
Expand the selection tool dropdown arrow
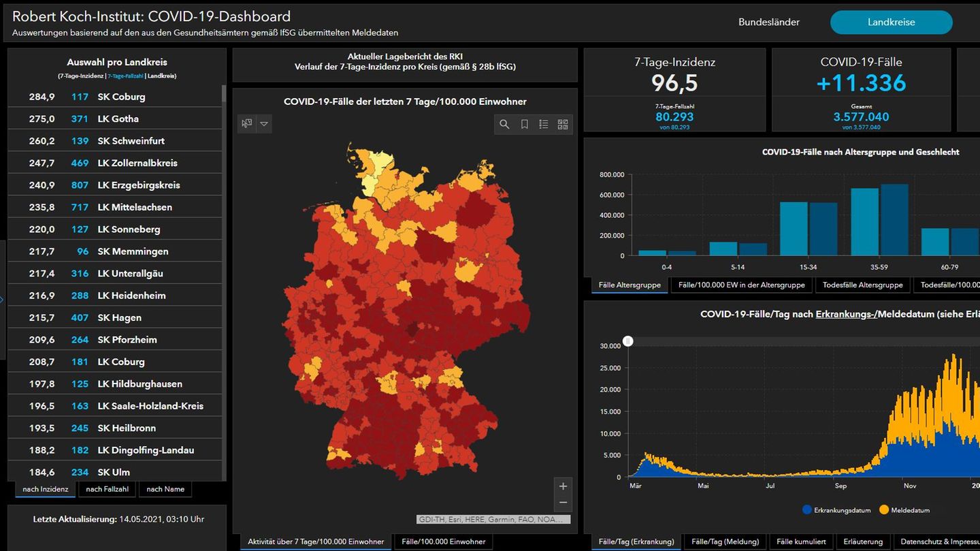click(264, 123)
